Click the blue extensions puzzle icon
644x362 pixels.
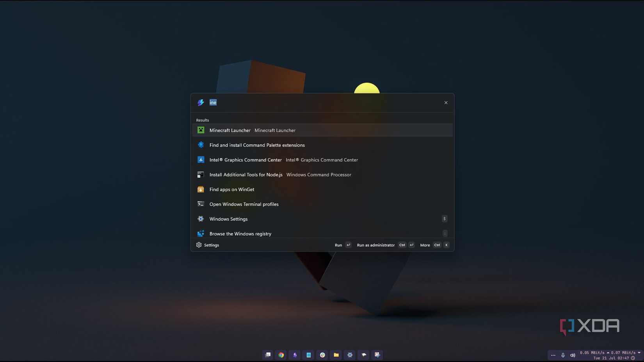[201, 145]
